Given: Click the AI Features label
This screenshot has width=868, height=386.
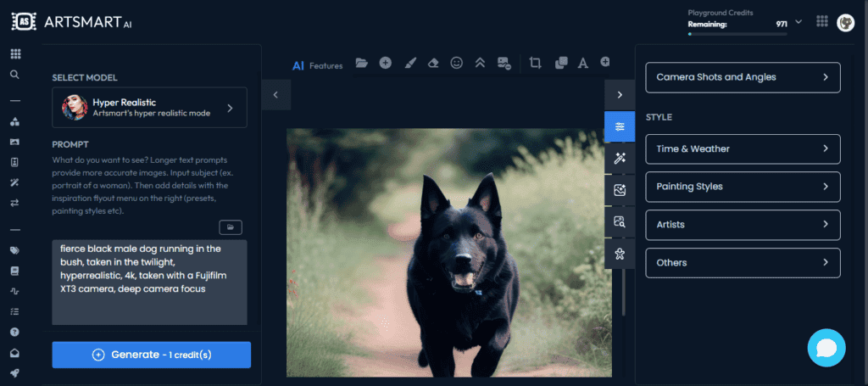Looking at the screenshot, I should [317, 66].
